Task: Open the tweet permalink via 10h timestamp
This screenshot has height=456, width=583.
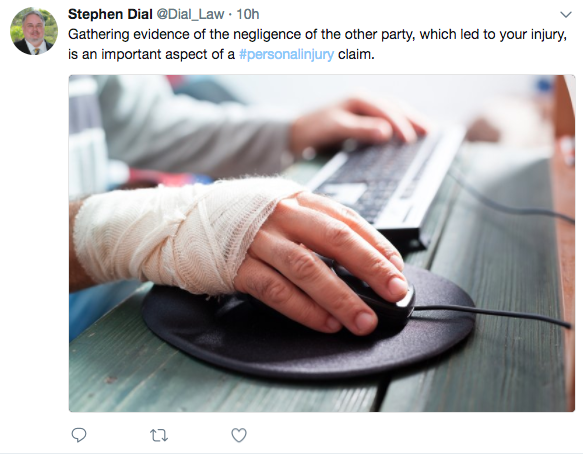Action: tap(248, 14)
